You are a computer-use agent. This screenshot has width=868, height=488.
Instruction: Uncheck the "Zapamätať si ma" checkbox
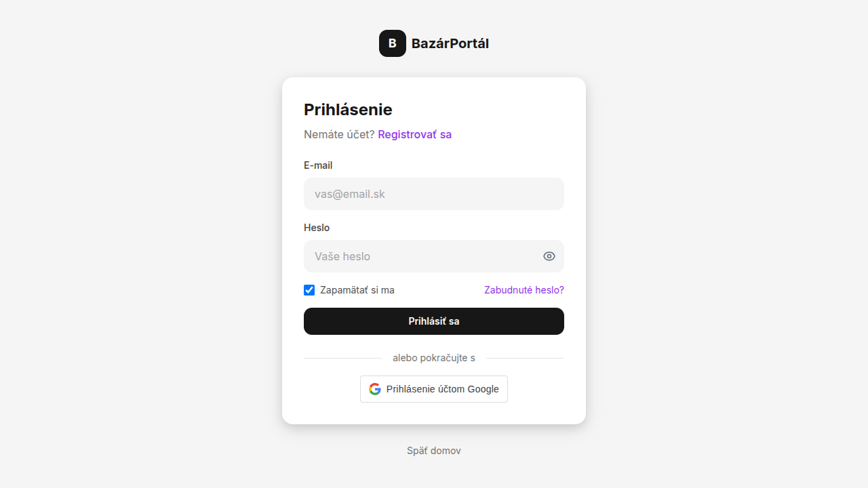(309, 290)
